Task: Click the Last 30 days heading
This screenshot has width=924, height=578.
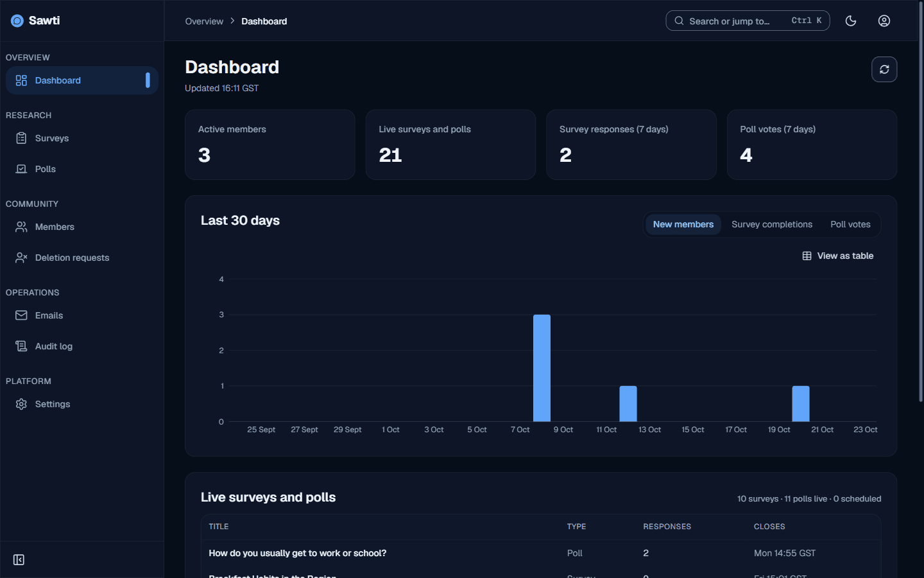Action: 240,220
